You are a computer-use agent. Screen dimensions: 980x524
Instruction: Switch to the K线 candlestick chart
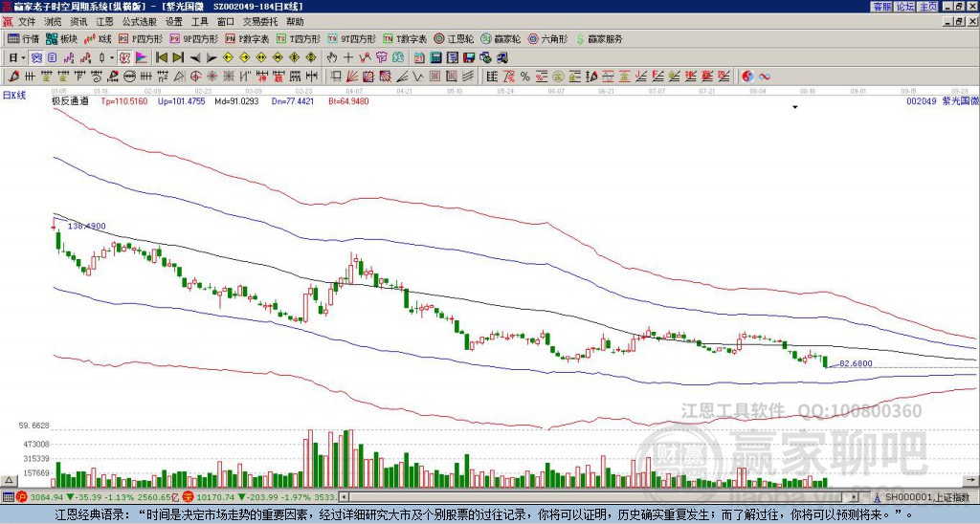[x=98, y=38]
